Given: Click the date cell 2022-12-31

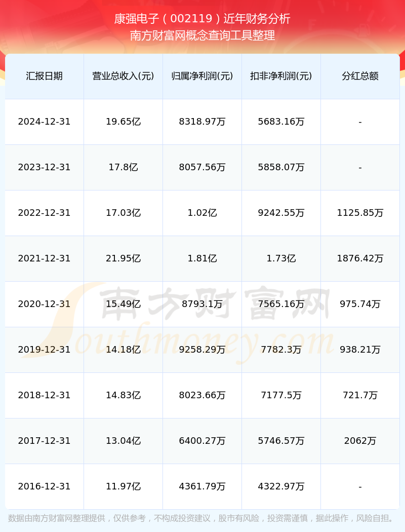Looking at the screenshot, I should (45, 213).
